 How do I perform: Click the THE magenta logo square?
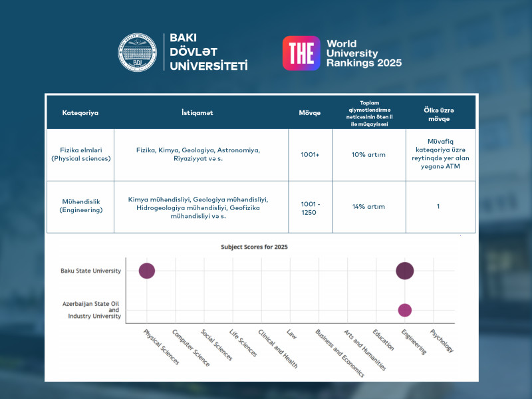click(x=301, y=53)
